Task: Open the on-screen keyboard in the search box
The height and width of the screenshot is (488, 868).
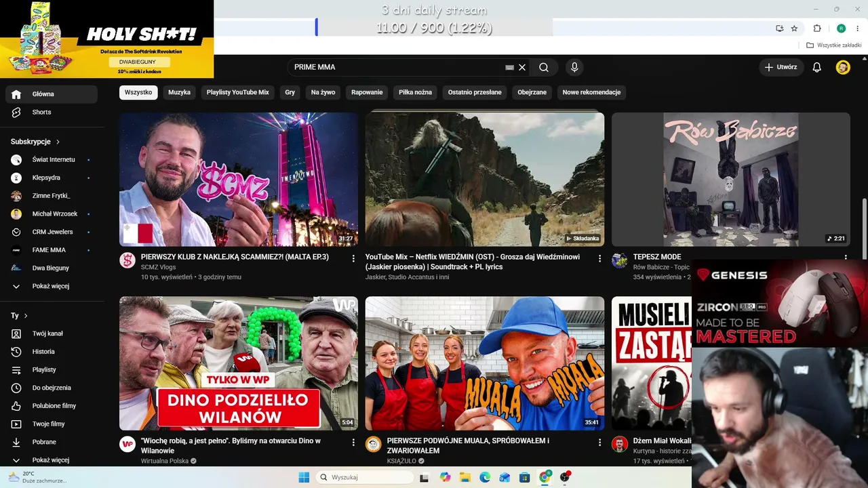Action: (x=509, y=67)
